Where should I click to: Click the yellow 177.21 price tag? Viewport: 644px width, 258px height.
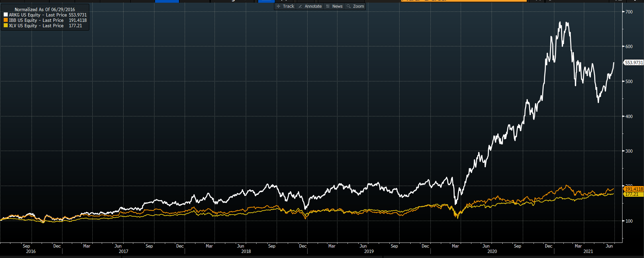point(632,194)
